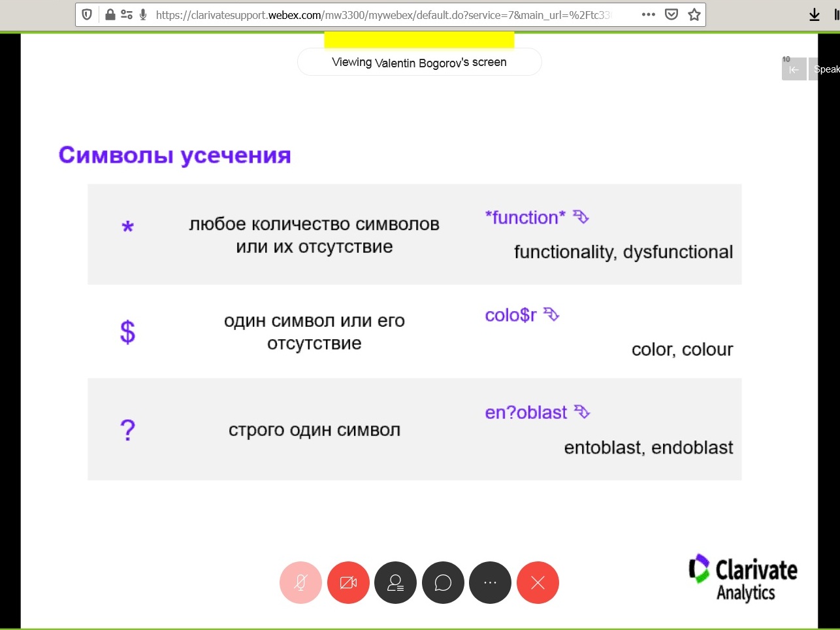Click the Clarivate Analytics logo
Screen dimensions: 840x630
pos(743,578)
